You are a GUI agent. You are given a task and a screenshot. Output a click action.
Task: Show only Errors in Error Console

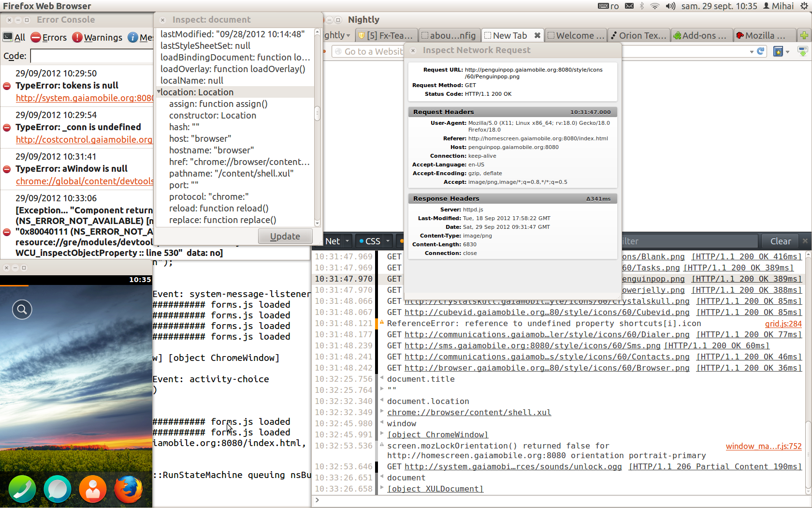pyautogui.click(x=49, y=37)
